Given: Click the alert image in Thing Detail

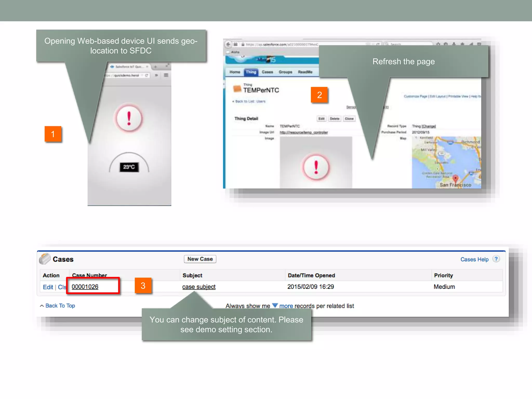Looking at the screenshot, I should [x=316, y=163].
